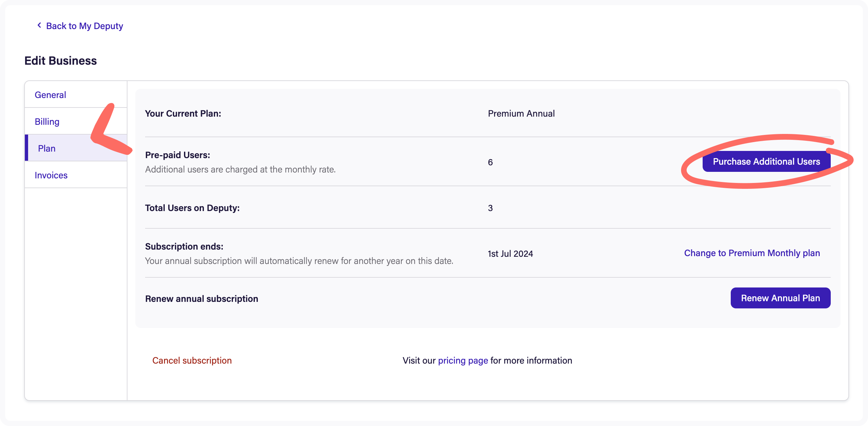Click the Renew annual subscription label
868x426 pixels.
click(202, 299)
